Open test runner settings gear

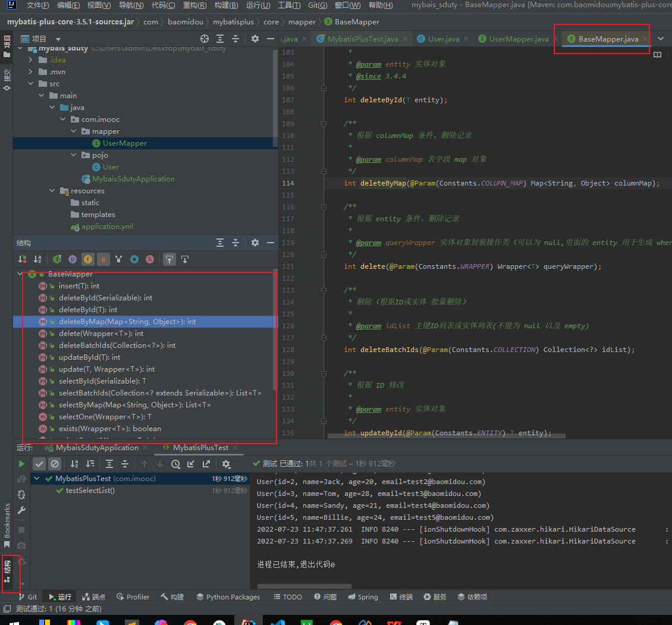point(227,464)
